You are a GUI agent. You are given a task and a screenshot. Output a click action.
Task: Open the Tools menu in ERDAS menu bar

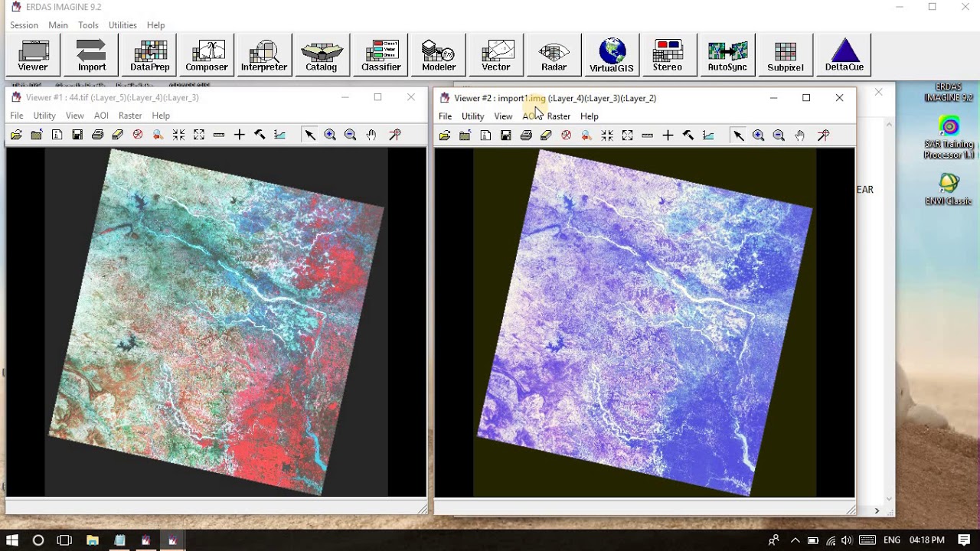click(88, 25)
